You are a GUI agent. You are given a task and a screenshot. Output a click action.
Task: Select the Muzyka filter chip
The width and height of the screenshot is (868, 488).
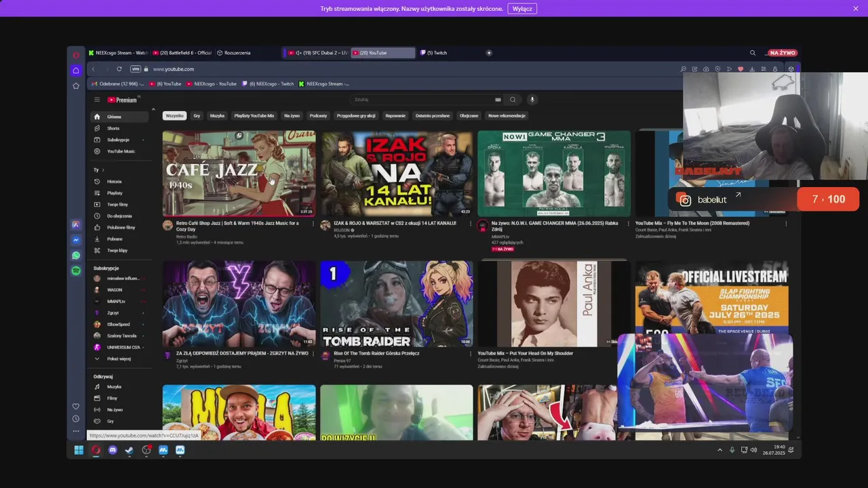(217, 116)
